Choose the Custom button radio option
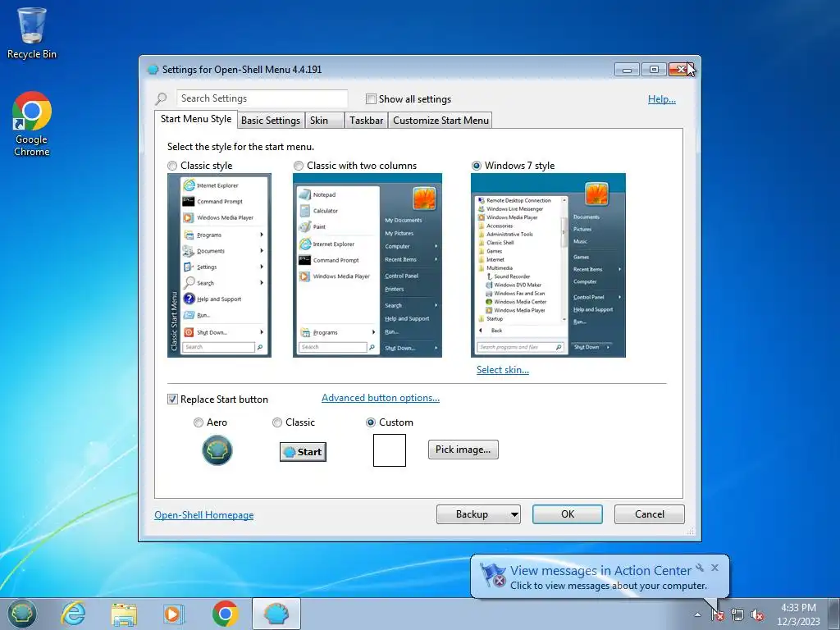 370,422
